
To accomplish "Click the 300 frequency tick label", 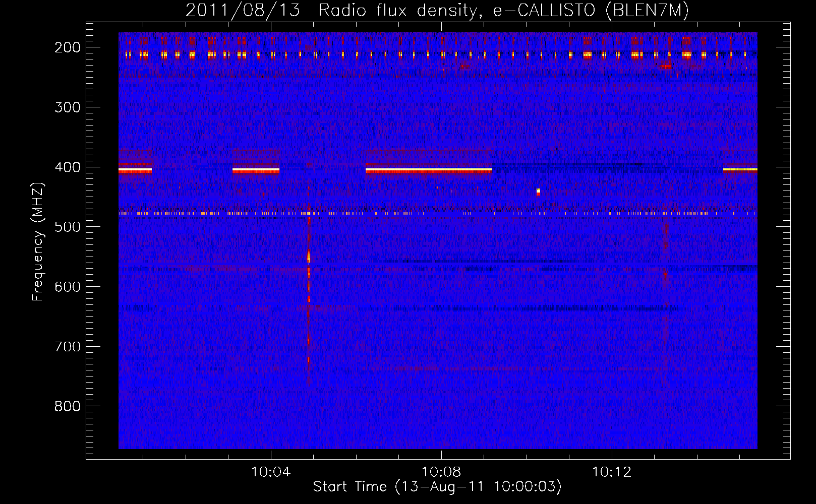I will (68, 107).
